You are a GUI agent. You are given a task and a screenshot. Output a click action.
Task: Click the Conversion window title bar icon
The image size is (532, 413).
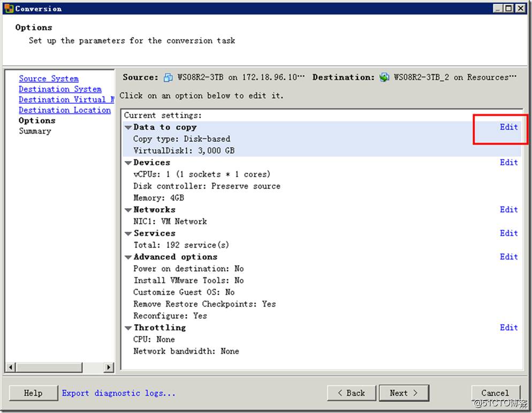9,9
